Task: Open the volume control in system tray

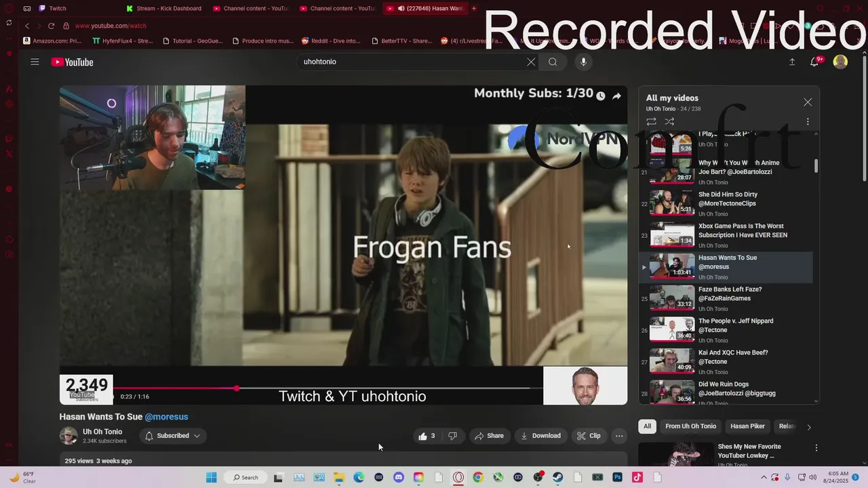Action: (812, 477)
